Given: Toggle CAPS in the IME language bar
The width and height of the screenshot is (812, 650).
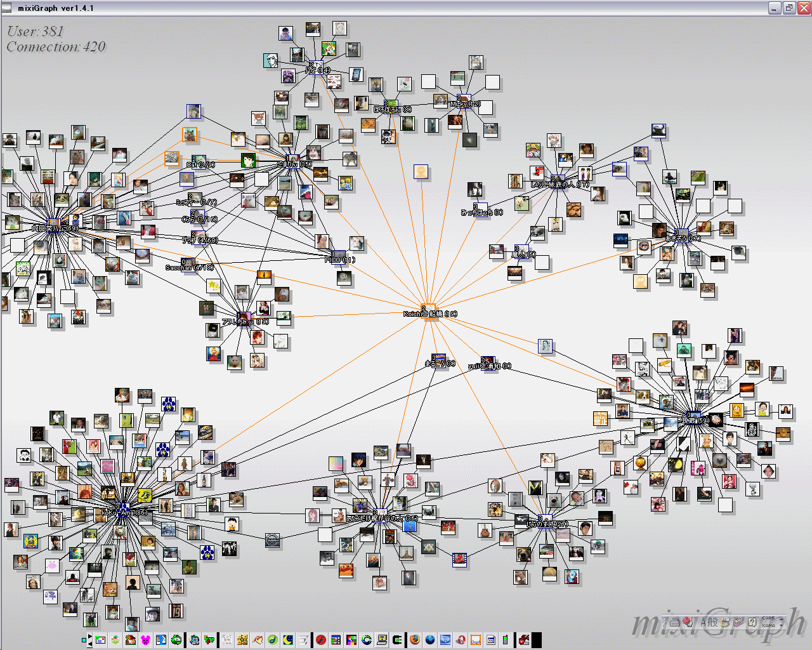Looking at the screenshot, I should (768, 618).
